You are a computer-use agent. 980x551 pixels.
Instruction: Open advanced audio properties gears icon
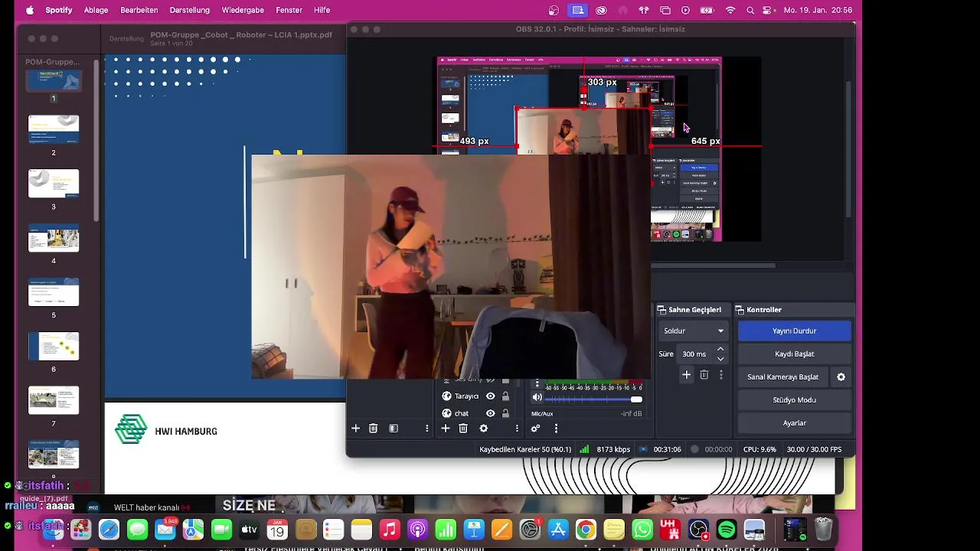click(535, 429)
